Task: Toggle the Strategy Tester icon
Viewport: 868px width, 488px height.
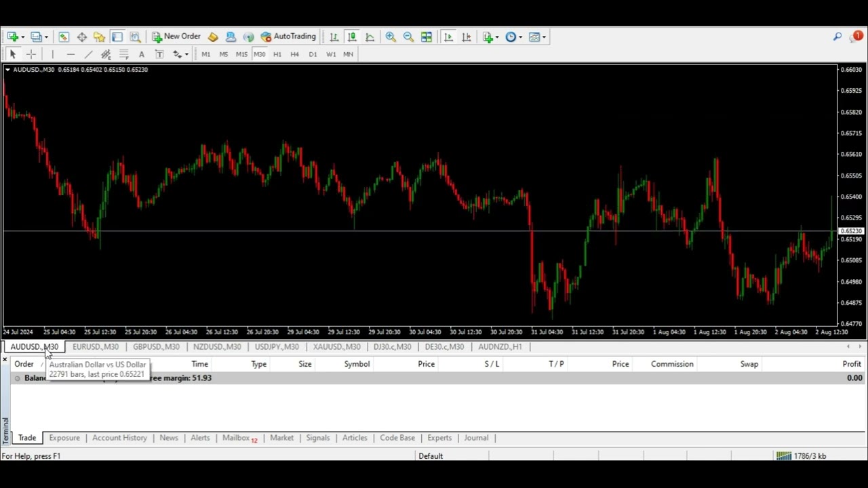Action: (x=135, y=37)
